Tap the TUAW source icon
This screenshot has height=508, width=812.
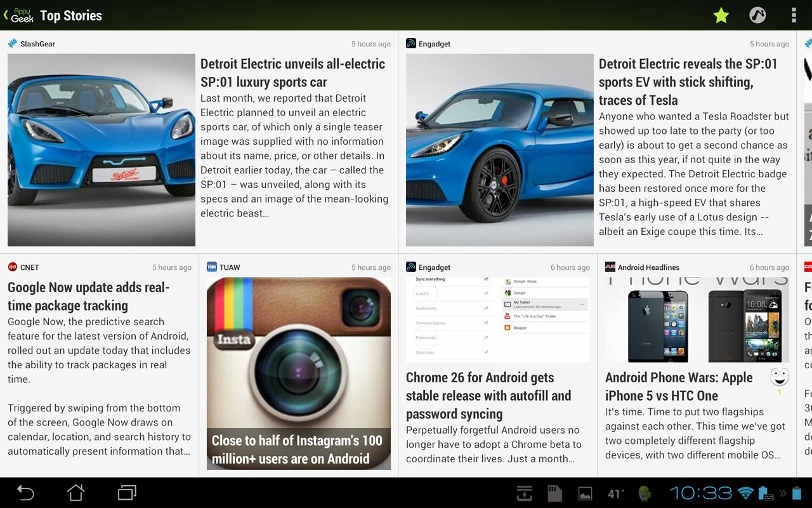(x=212, y=267)
